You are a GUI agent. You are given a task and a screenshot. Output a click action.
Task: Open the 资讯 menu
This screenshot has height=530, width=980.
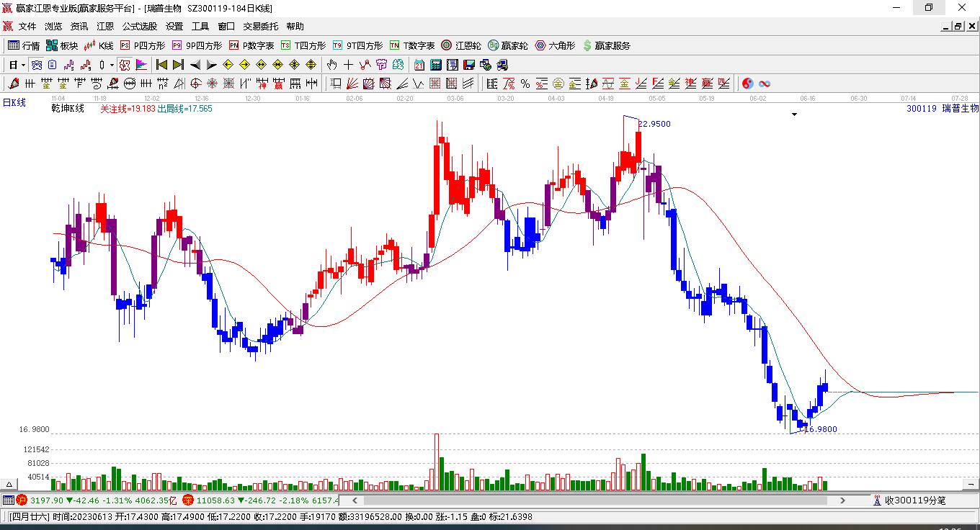coord(79,27)
